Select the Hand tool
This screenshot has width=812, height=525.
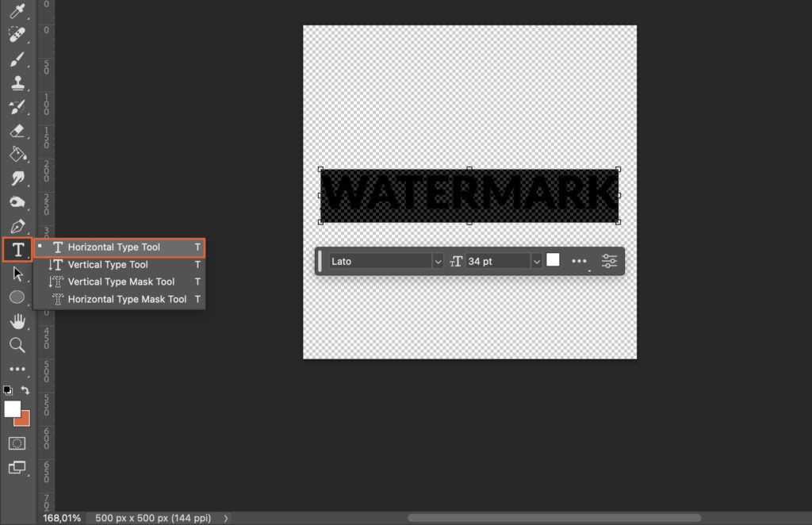(18, 323)
